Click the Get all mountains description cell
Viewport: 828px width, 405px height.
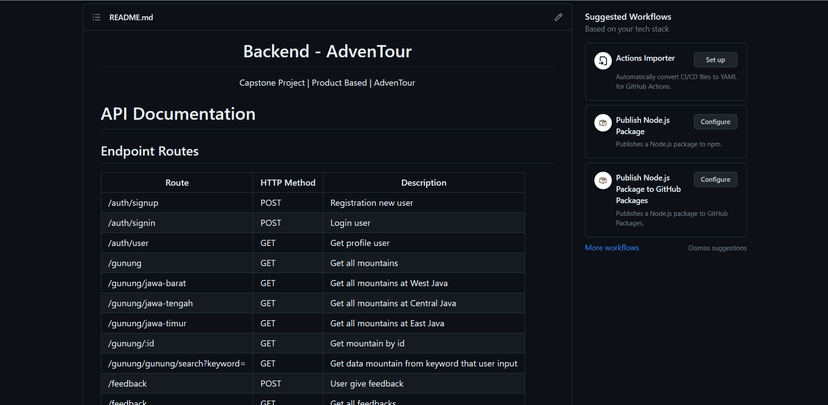click(x=424, y=263)
